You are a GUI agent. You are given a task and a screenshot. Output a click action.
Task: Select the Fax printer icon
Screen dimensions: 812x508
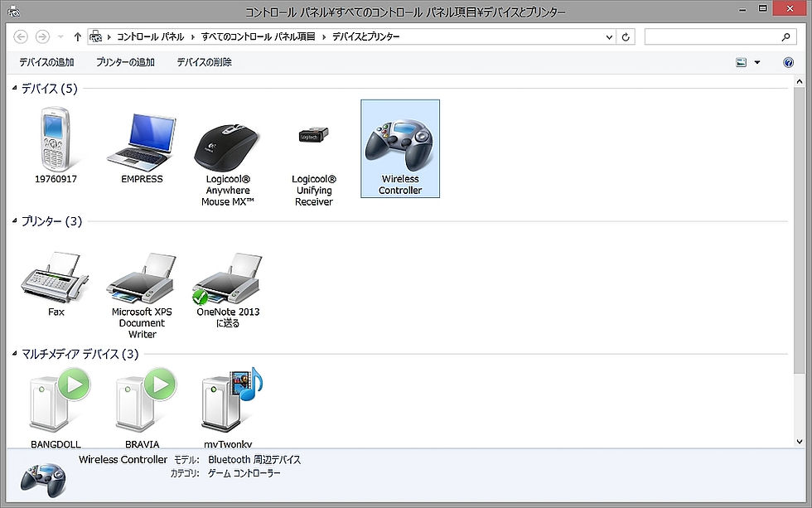pyautogui.click(x=55, y=278)
